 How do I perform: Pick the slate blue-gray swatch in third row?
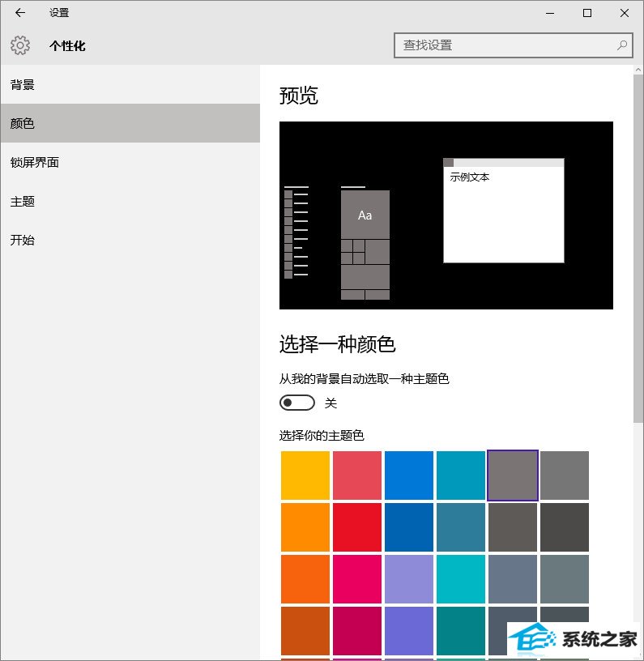click(x=513, y=579)
